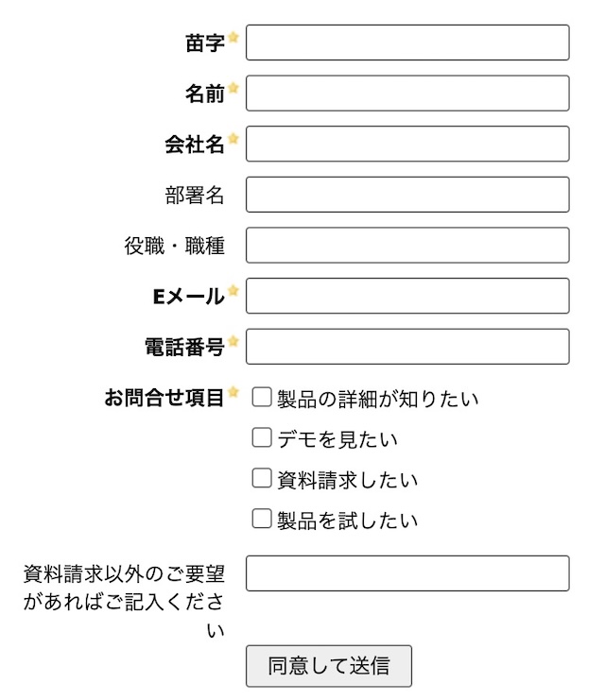Click the required star next to 名前

[233, 89]
